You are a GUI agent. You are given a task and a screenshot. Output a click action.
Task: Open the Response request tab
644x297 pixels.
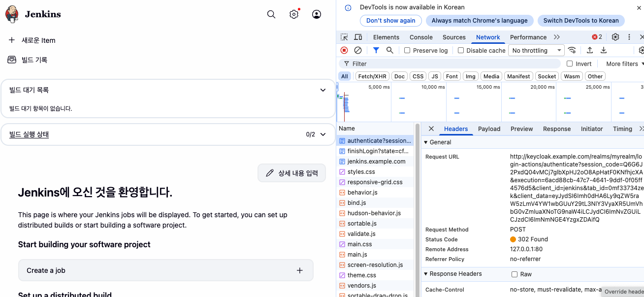point(557,129)
